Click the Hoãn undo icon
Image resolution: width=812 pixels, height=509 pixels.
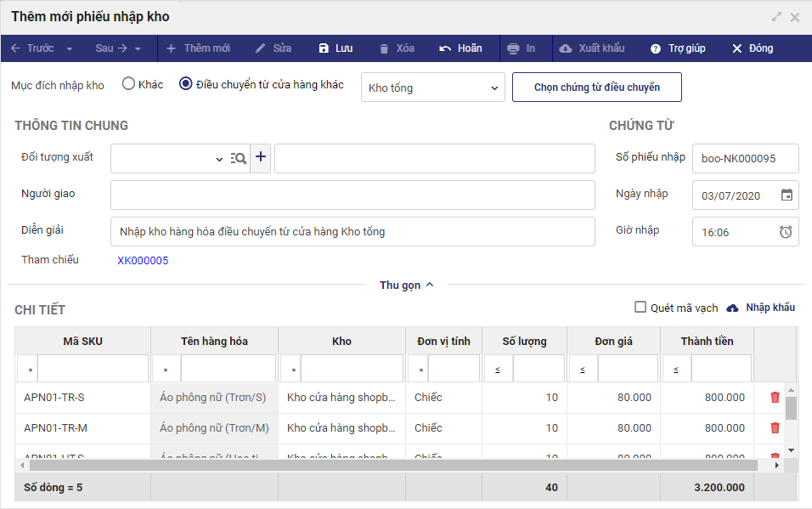445,48
